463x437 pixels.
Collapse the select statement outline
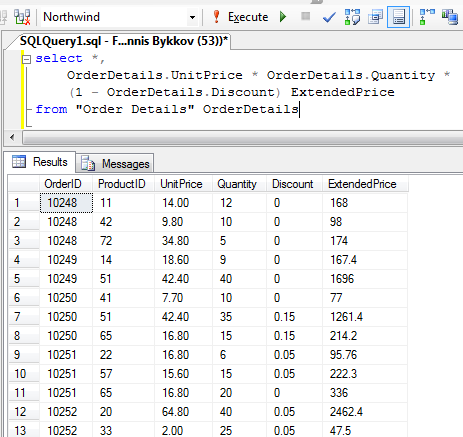pos(26,59)
